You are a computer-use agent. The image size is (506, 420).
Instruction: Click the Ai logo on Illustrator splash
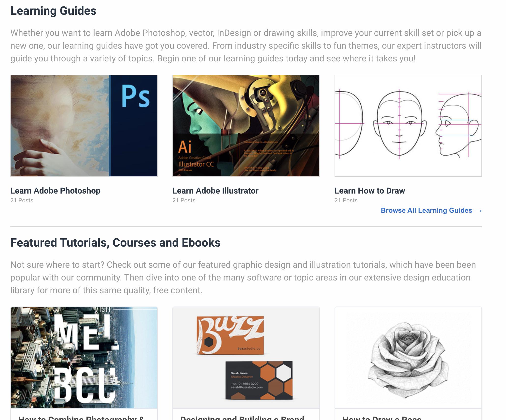pyautogui.click(x=185, y=147)
